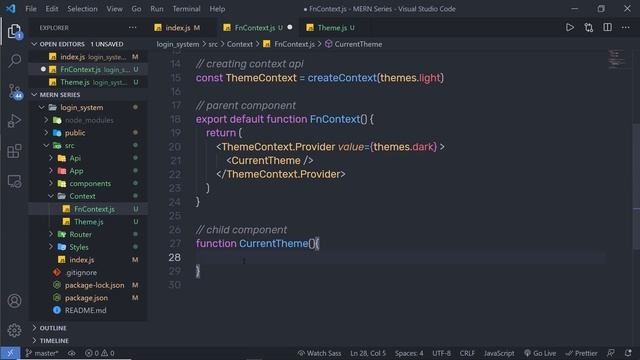The image size is (640, 360).
Task: Open the File menu
Action: (x=31, y=9)
